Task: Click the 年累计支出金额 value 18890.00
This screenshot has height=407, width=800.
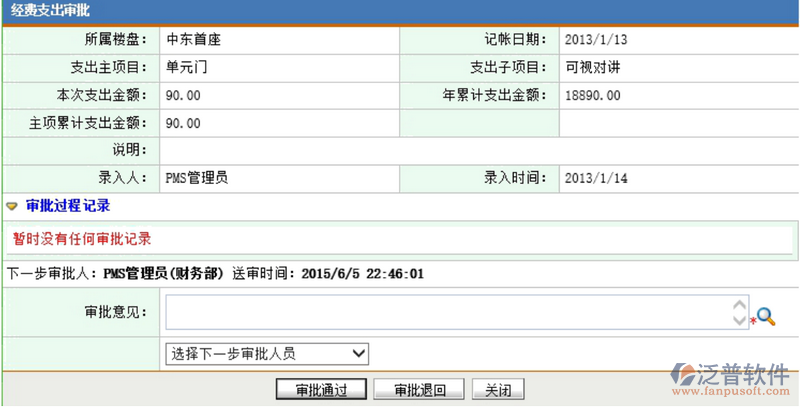Action: click(x=593, y=96)
